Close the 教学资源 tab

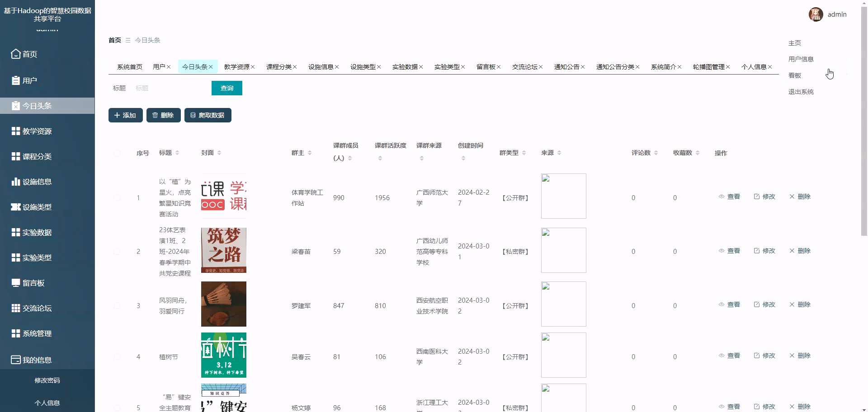253,67
